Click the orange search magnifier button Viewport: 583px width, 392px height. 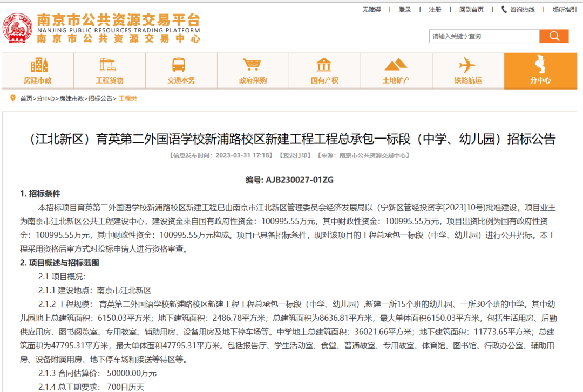click(x=554, y=36)
